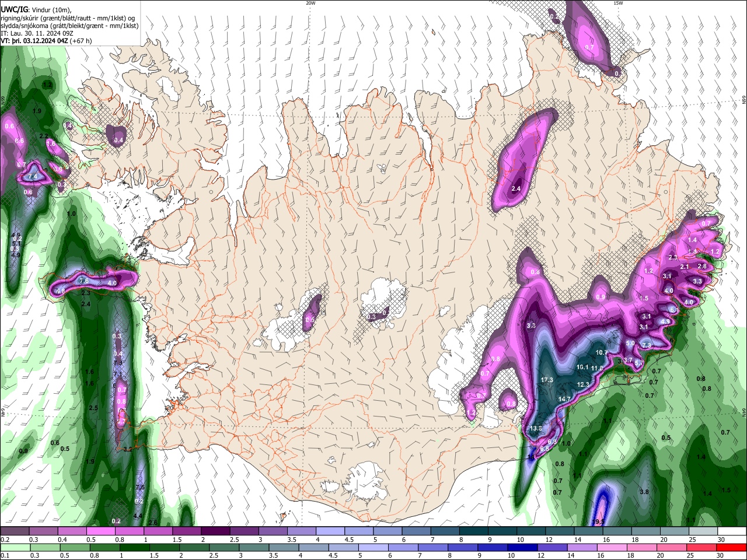Click the '15W' longitude label
This screenshot has height=560, width=747.
click(x=618, y=3)
